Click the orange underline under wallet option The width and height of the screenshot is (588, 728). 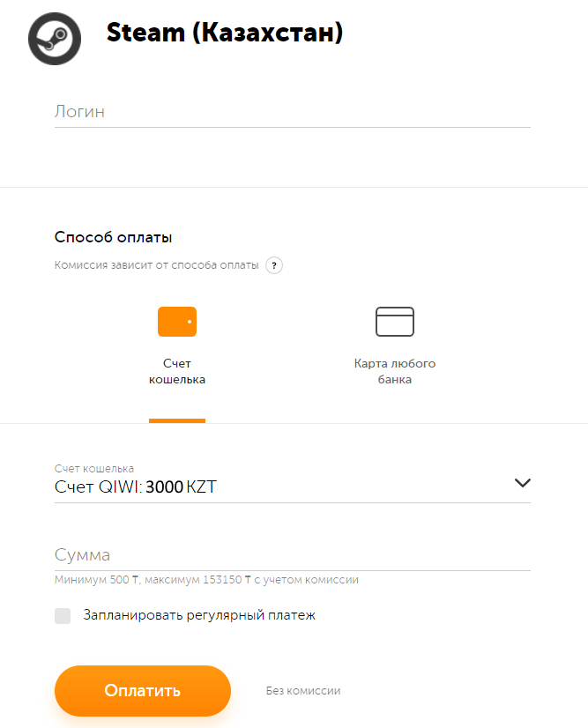(177, 420)
